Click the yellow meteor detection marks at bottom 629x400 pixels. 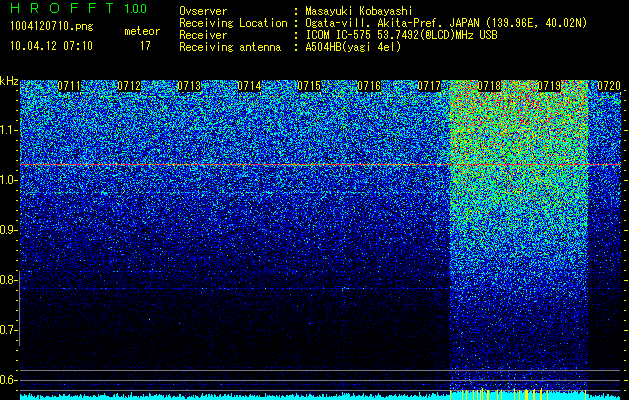click(x=519, y=394)
